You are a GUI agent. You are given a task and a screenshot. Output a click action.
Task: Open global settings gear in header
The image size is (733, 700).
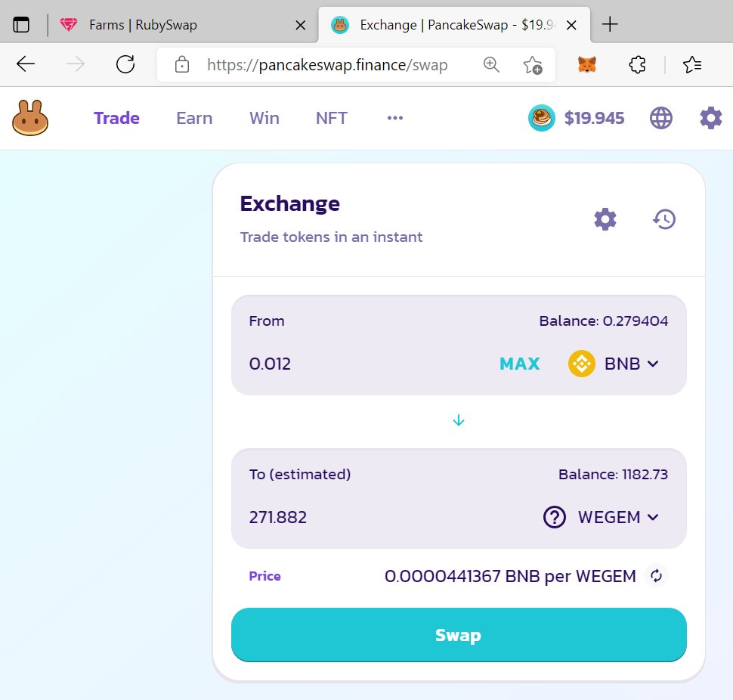tap(711, 118)
